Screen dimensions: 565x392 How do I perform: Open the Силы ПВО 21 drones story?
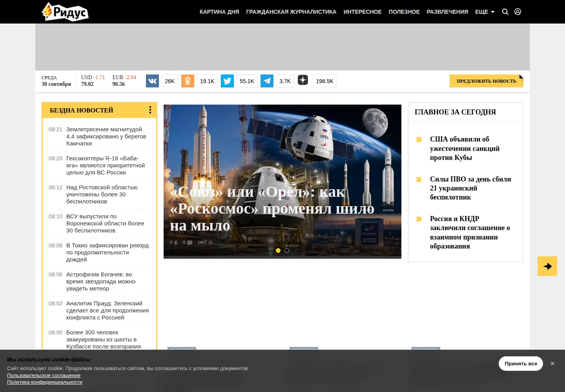point(470,188)
